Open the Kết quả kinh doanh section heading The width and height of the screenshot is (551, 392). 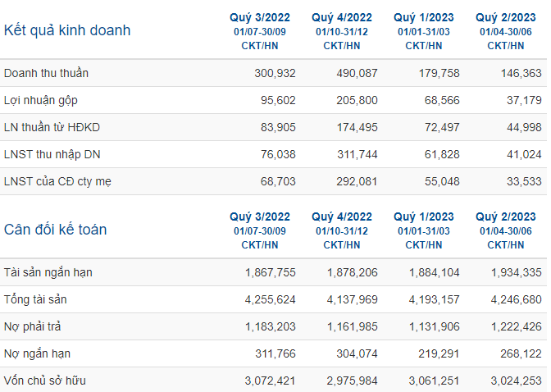click(x=67, y=30)
